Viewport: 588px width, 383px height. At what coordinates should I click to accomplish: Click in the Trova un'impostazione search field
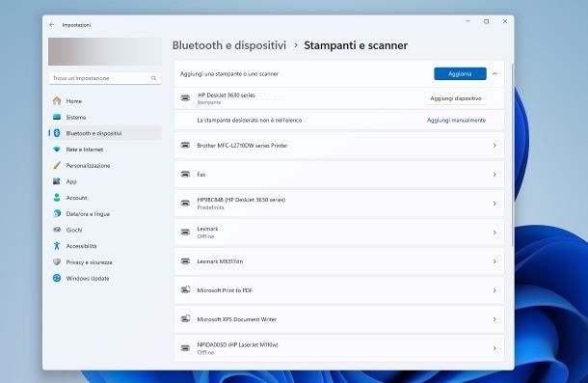[105, 78]
